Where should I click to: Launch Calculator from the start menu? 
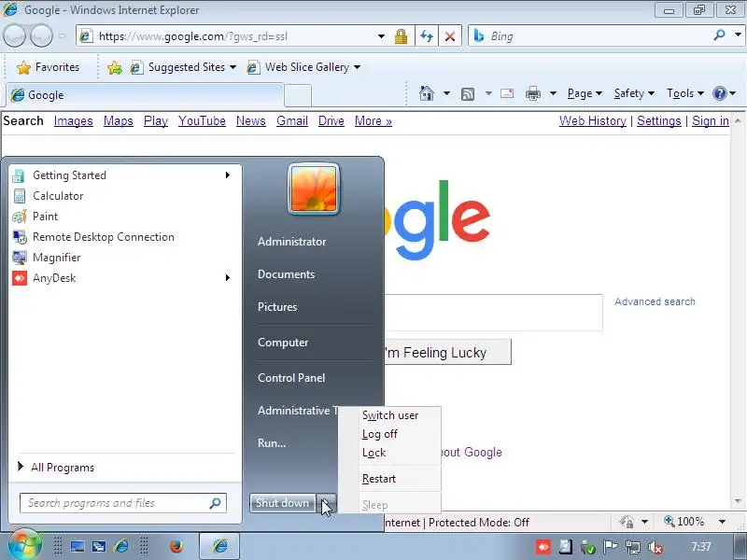click(x=123, y=196)
